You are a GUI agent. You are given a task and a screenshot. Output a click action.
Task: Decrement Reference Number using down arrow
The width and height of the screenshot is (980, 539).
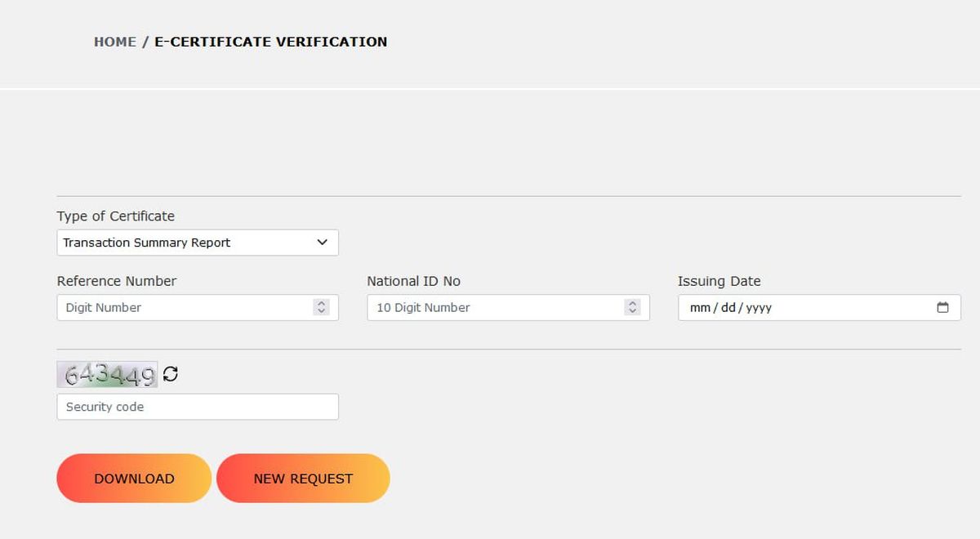coord(322,312)
